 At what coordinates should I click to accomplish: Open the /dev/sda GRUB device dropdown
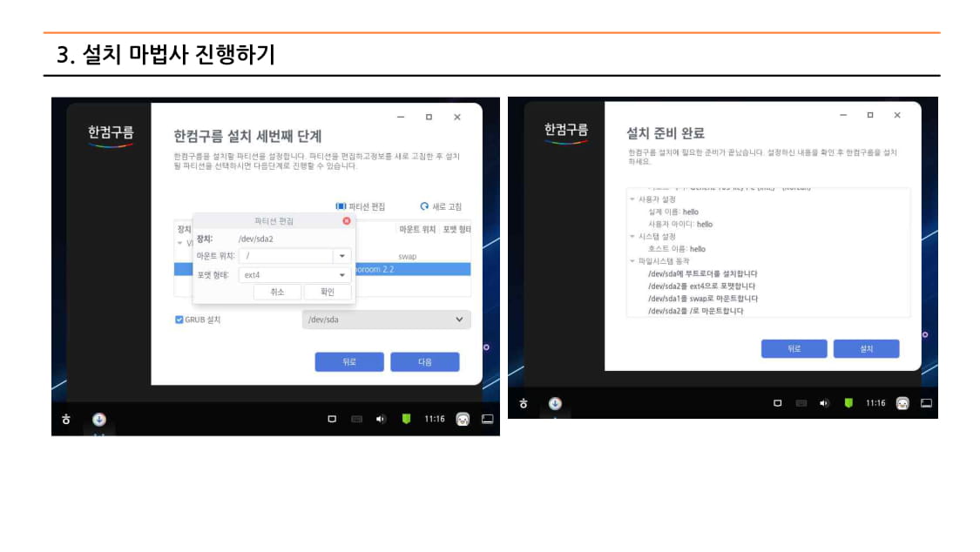[386, 320]
